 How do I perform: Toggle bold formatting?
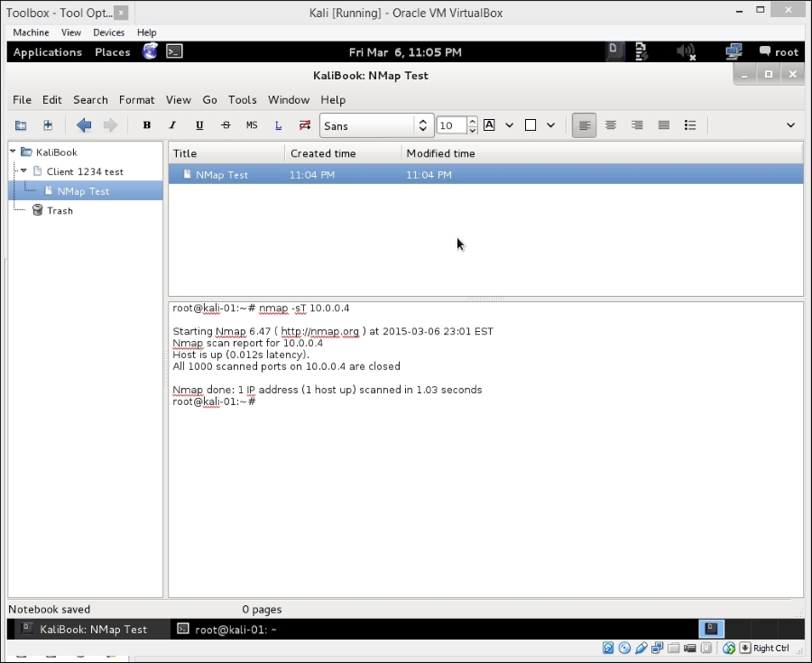click(x=146, y=125)
